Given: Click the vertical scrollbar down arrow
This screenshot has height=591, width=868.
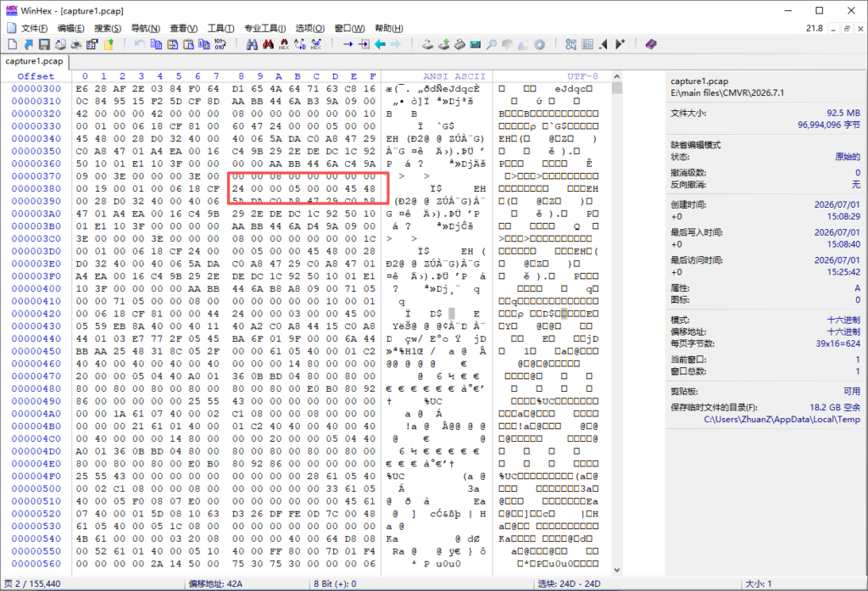Looking at the screenshot, I should click(x=617, y=570).
